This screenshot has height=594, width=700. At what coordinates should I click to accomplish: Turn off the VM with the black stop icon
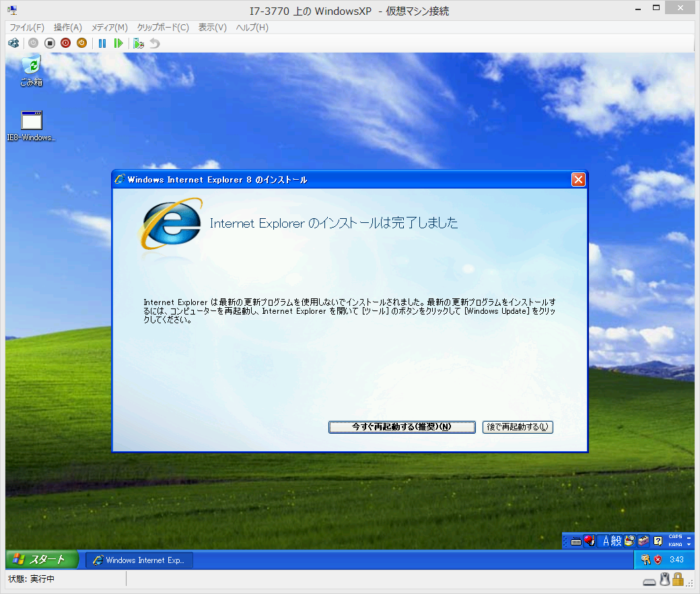[x=50, y=43]
